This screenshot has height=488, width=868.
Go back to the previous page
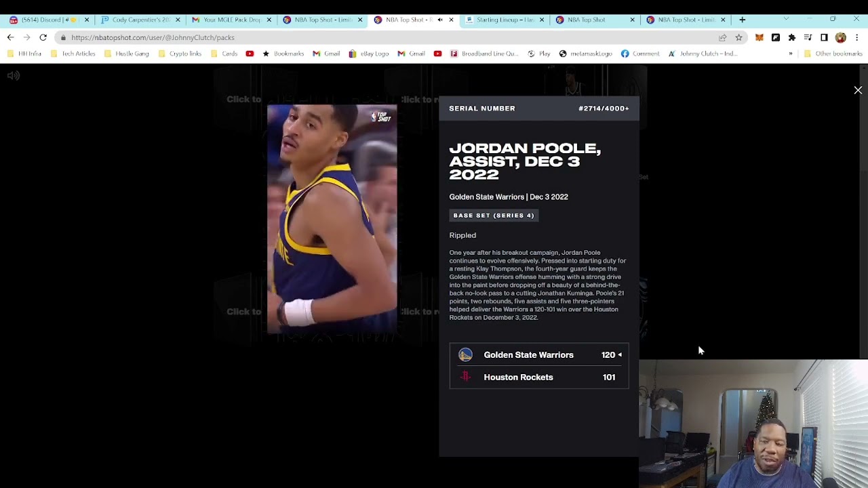coord(11,37)
